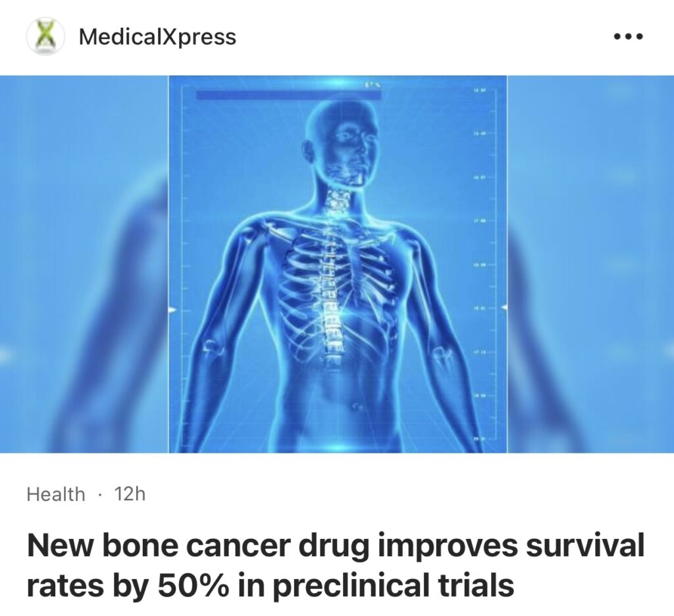674x616 pixels.
Task: Click the headline line 'rates by 50% in preclinical trials'
Action: pyautogui.click(x=271, y=585)
